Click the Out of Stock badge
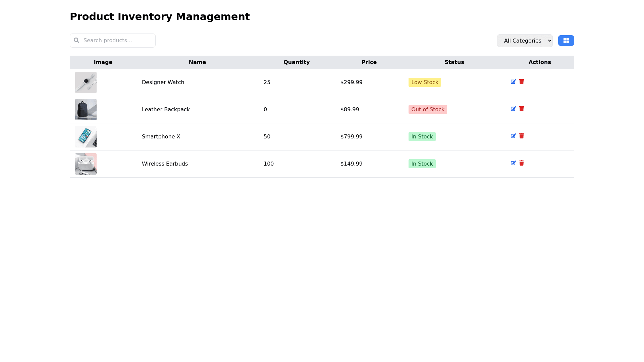644x362 pixels. 428,110
